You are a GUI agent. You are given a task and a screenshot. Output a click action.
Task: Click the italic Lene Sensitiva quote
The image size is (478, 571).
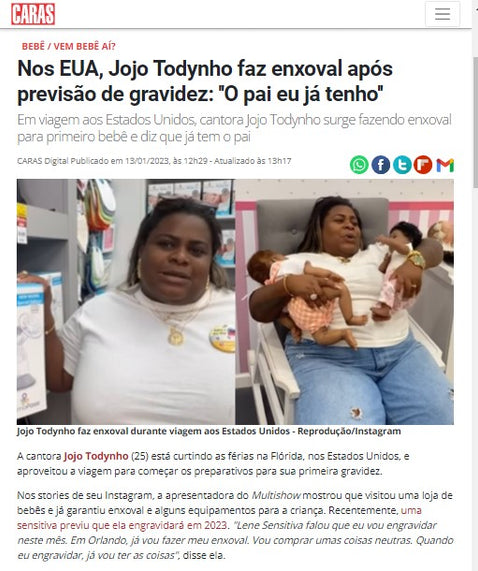tap(235, 540)
